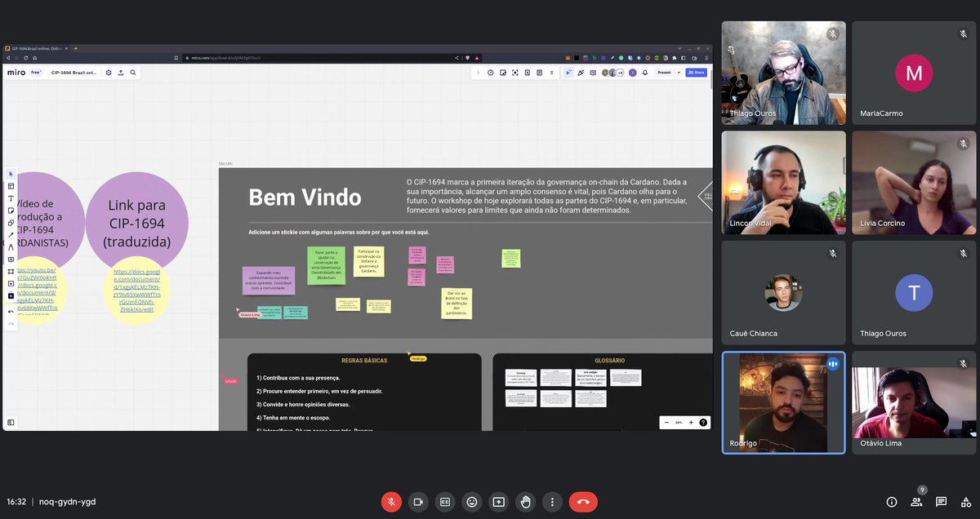Open the Miro reactions tool
The height and width of the screenshot is (519, 980).
581,73
